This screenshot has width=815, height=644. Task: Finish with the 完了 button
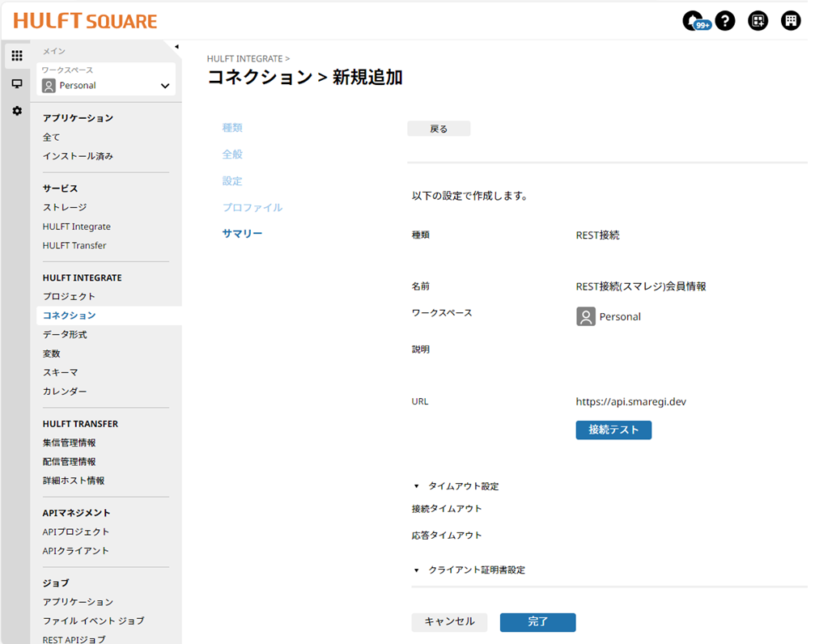pyautogui.click(x=537, y=622)
